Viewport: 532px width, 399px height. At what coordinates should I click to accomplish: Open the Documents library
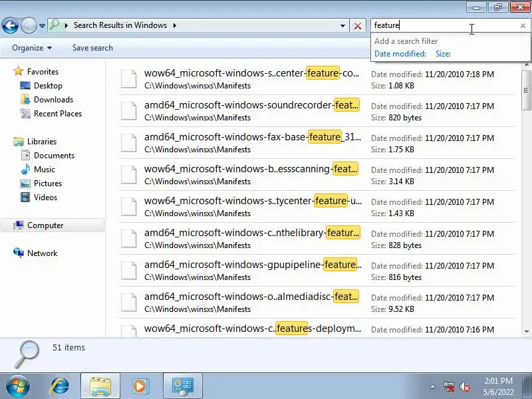click(x=54, y=156)
